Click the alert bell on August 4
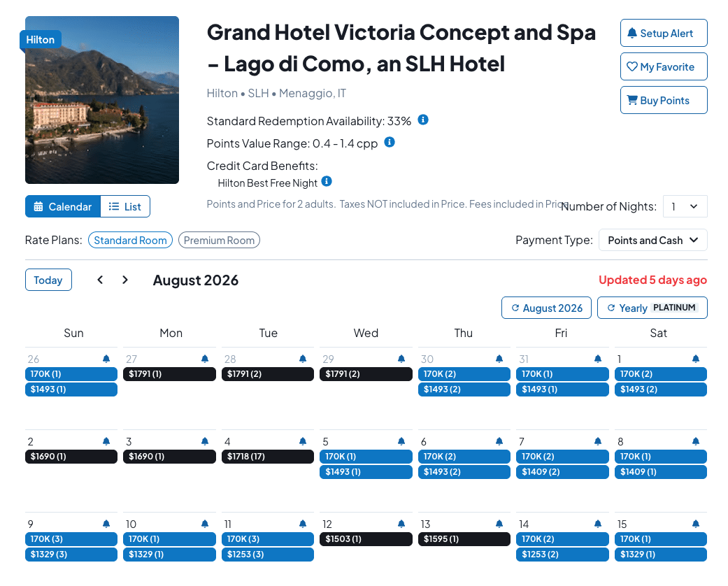This screenshot has width=728, height=586. point(303,441)
